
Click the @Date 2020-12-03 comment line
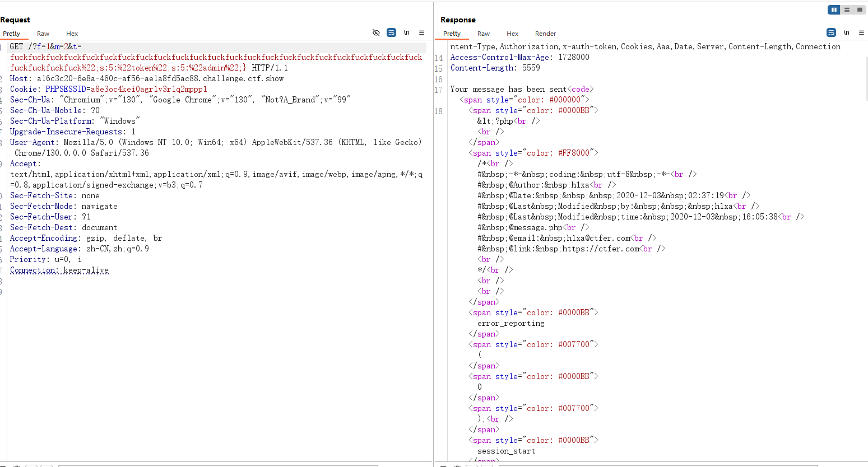pos(614,195)
